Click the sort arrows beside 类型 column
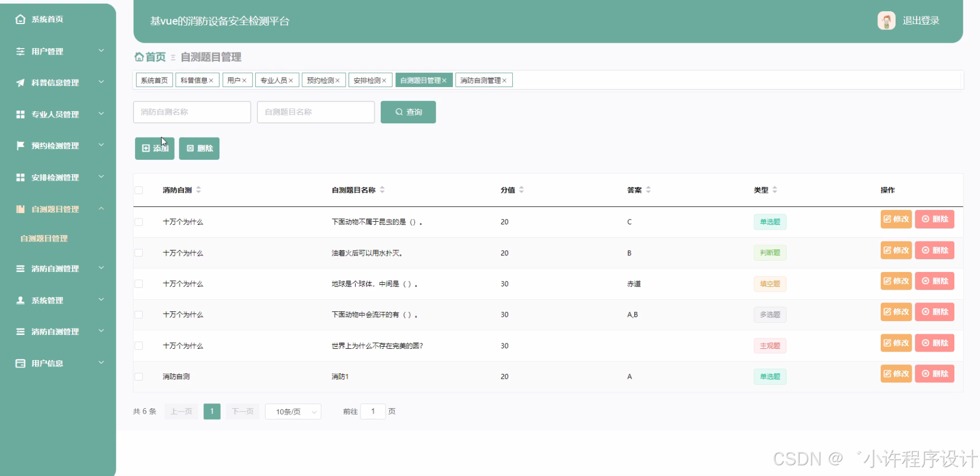980x476 pixels. [x=774, y=190]
